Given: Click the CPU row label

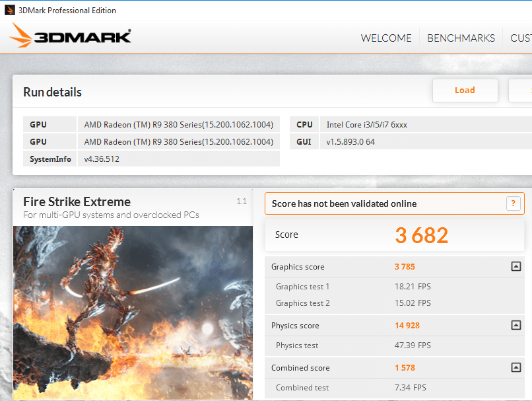Looking at the screenshot, I should (x=304, y=125).
